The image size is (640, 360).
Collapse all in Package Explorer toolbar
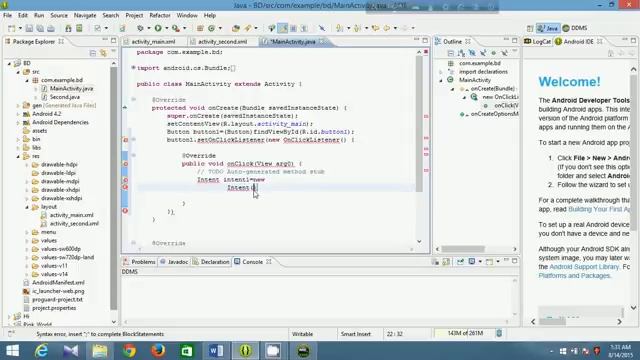point(93,53)
